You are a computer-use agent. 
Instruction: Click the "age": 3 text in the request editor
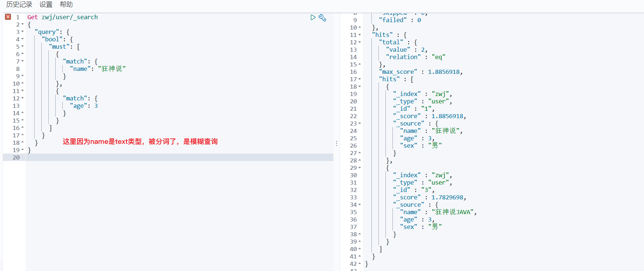[x=84, y=106]
